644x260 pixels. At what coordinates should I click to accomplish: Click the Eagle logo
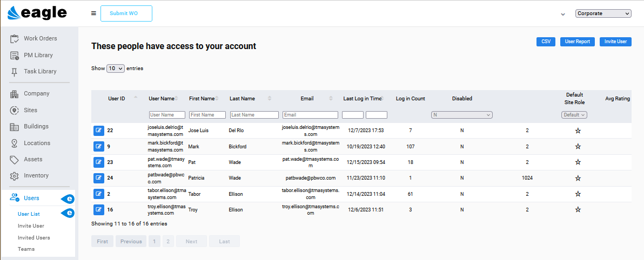[37, 13]
